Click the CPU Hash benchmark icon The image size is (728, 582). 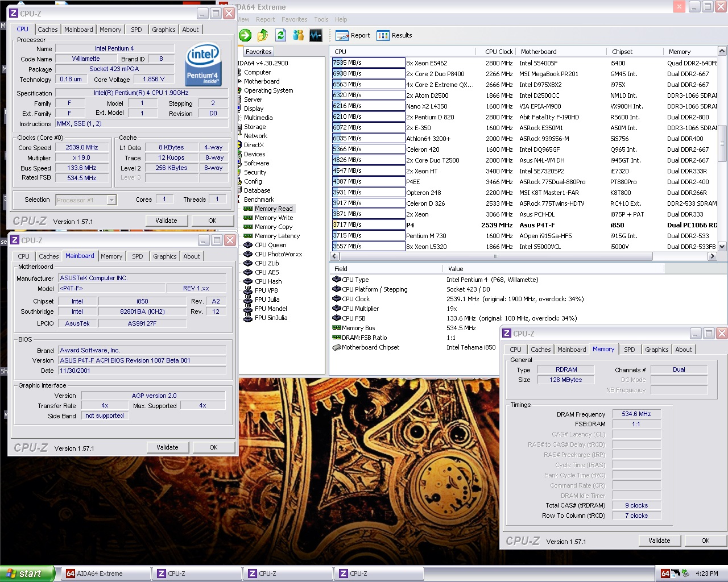[248, 281]
